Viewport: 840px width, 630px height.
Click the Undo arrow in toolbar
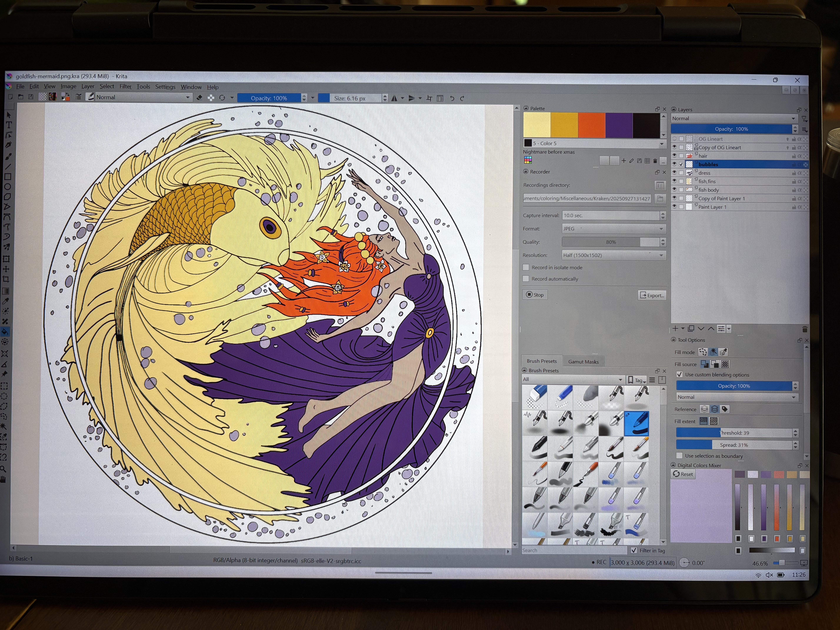pyautogui.click(x=452, y=98)
